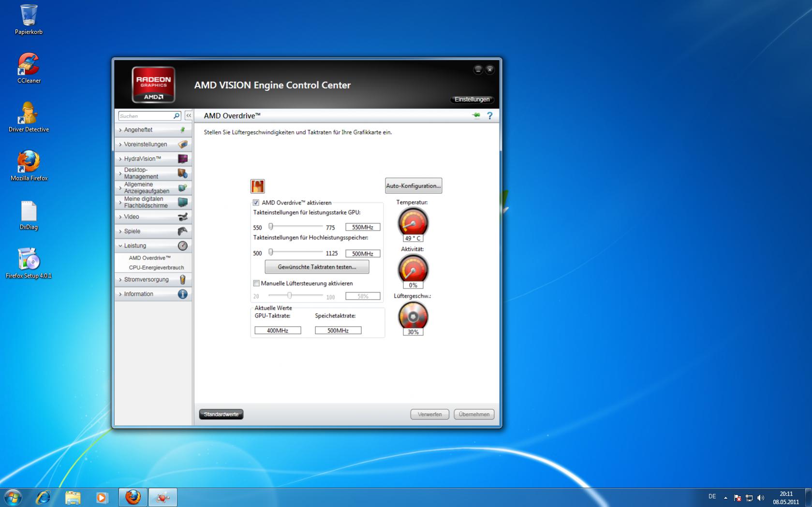Click the Desktop-Management icon
Viewport: 812px width, 507px height.
click(182, 174)
